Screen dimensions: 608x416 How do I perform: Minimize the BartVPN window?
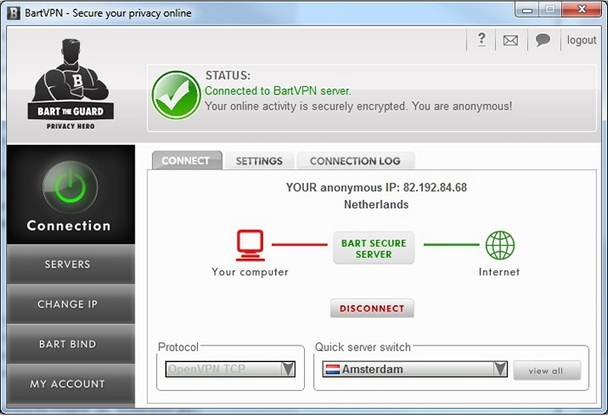(x=527, y=10)
